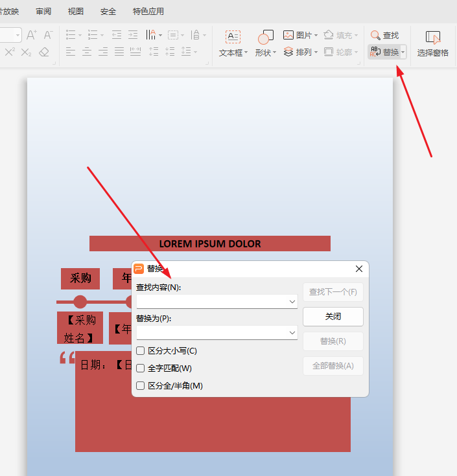The image size is (457, 476).
Task: Click the Replace button in ribbon
Action: coord(384,52)
